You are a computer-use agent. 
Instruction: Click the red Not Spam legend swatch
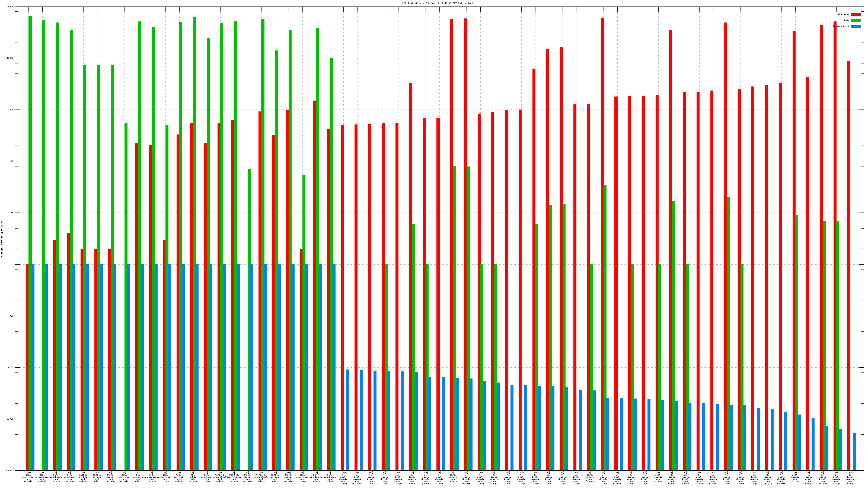pyautogui.click(x=856, y=14)
